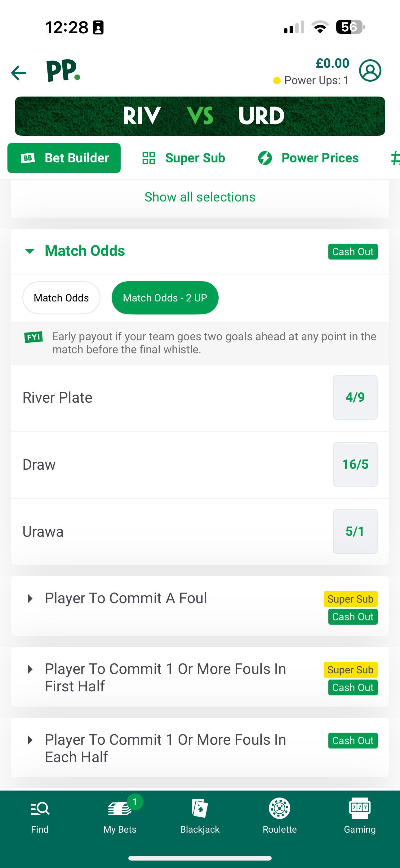The height and width of the screenshot is (868, 400).
Task: Open the account profile icon
Action: (370, 70)
